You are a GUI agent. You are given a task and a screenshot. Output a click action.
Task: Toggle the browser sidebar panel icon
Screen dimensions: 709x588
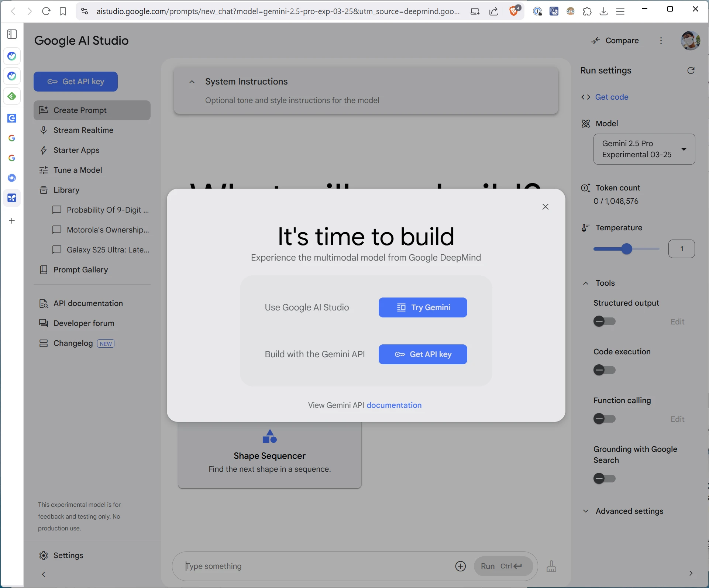click(12, 34)
